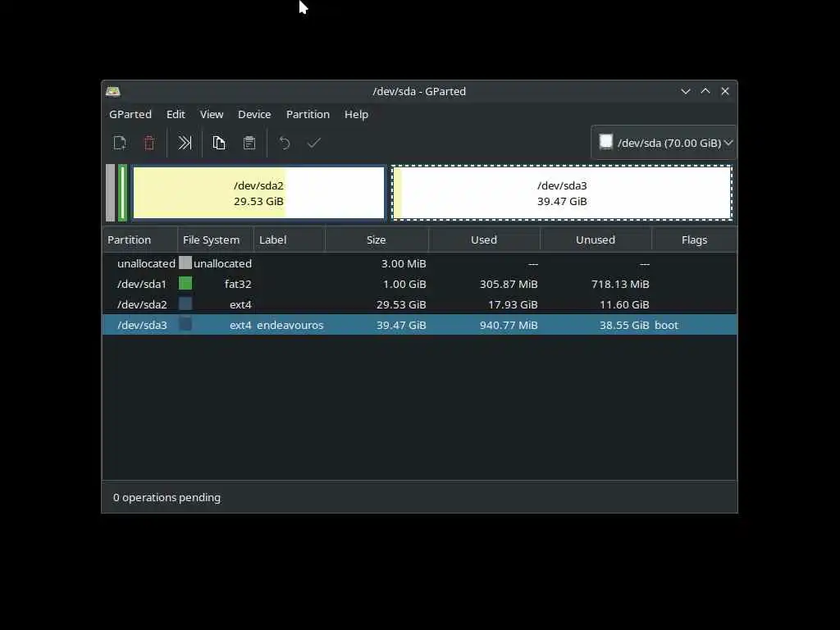Image resolution: width=840 pixels, height=630 pixels.
Task: Click the fat32 file system text
Action: pos(238,284)
